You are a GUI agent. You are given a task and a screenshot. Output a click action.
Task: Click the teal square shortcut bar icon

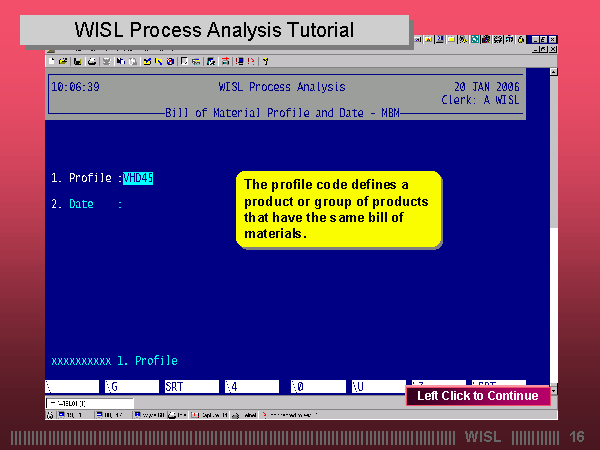(x=474, y=39)
